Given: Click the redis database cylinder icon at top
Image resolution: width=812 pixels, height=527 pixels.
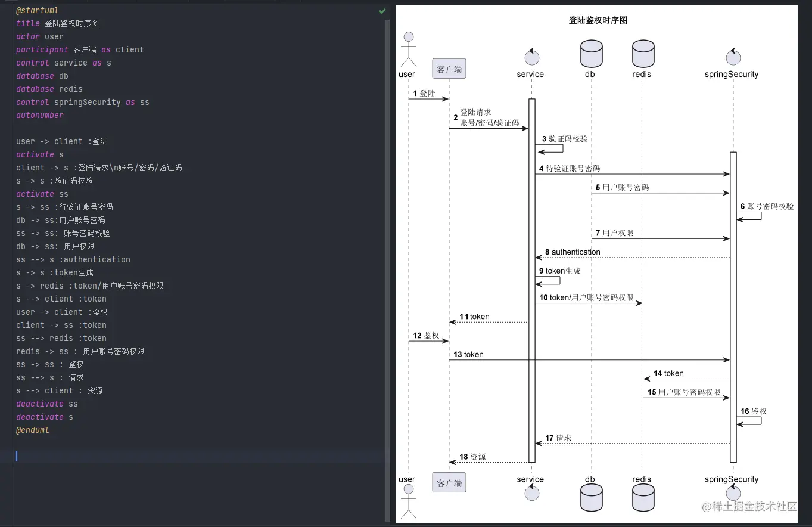Looking at the screenshot, I should pos(643,54).
